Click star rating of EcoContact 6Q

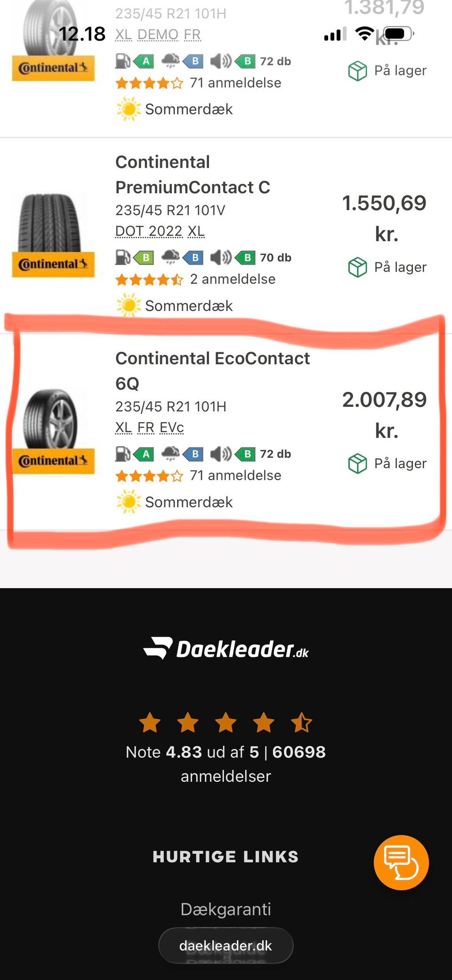(x=149, y=476)
